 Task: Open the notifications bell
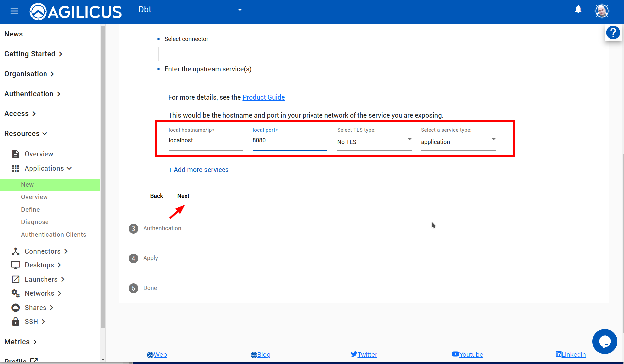[x=578, y=10]
